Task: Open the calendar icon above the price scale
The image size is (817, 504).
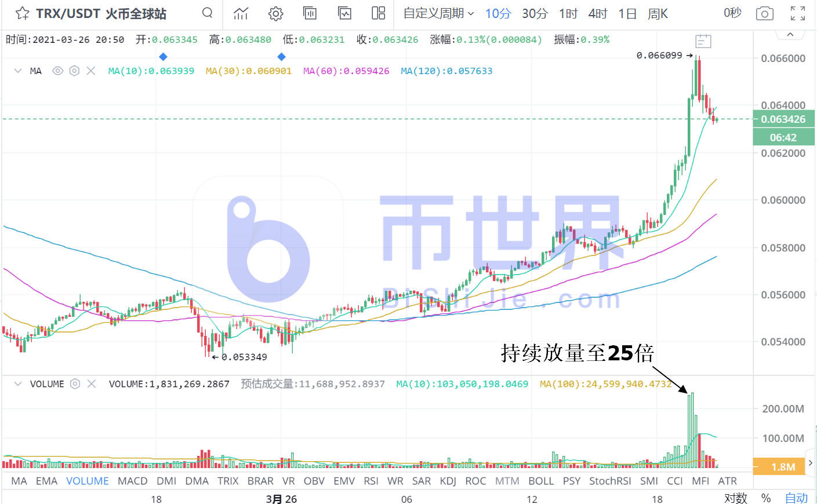Action: tap(703, 41)
